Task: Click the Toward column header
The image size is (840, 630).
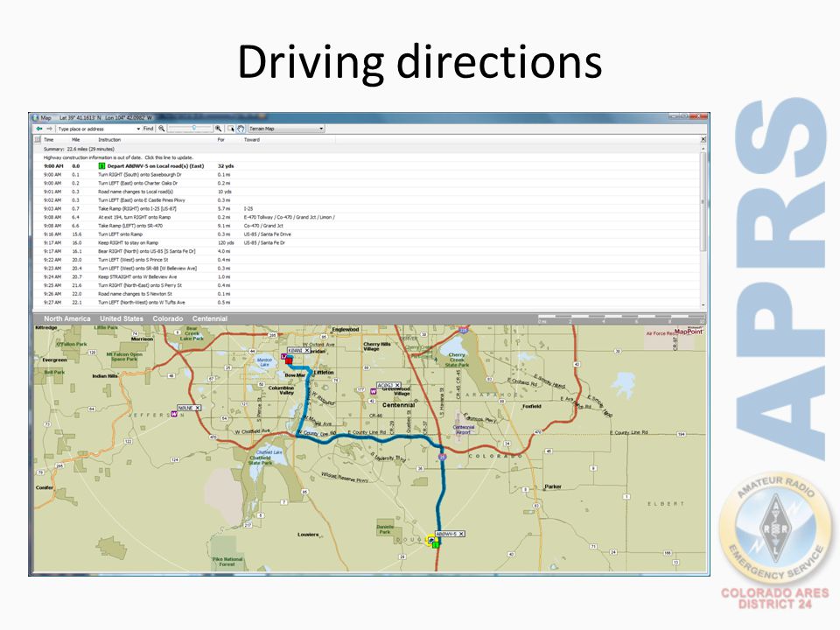Action: point(252,140)
